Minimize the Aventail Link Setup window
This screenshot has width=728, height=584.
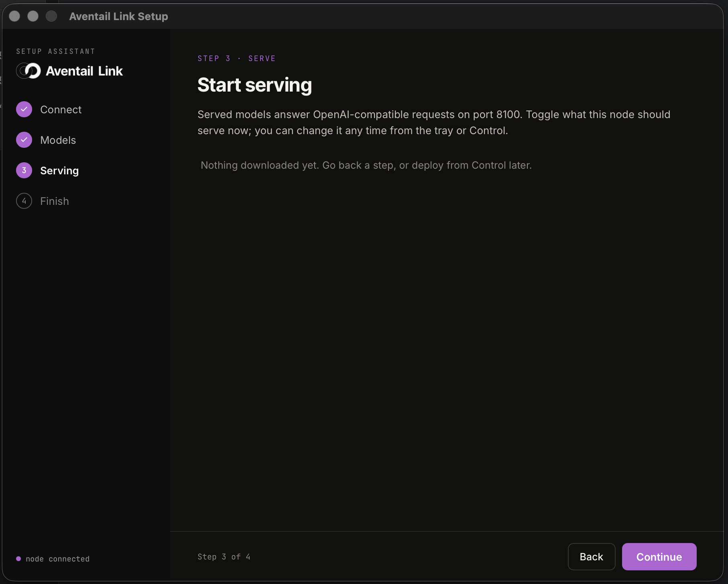(x=33, y=16)
